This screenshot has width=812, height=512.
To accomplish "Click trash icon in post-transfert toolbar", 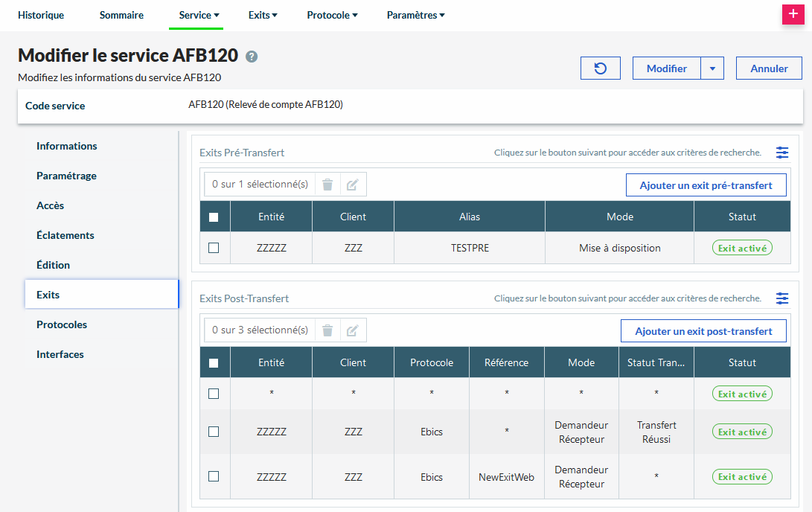I will coord(327,330).
